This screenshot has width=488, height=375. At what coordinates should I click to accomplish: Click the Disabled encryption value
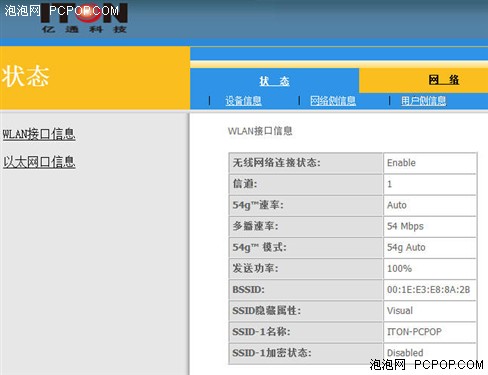(x=405, y=353)
